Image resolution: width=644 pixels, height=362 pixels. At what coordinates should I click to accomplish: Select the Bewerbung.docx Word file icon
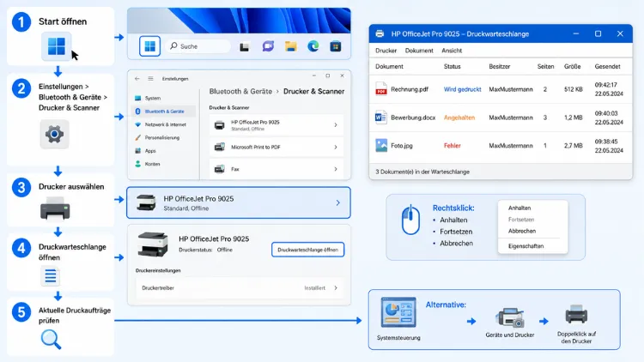pos(381,118)
